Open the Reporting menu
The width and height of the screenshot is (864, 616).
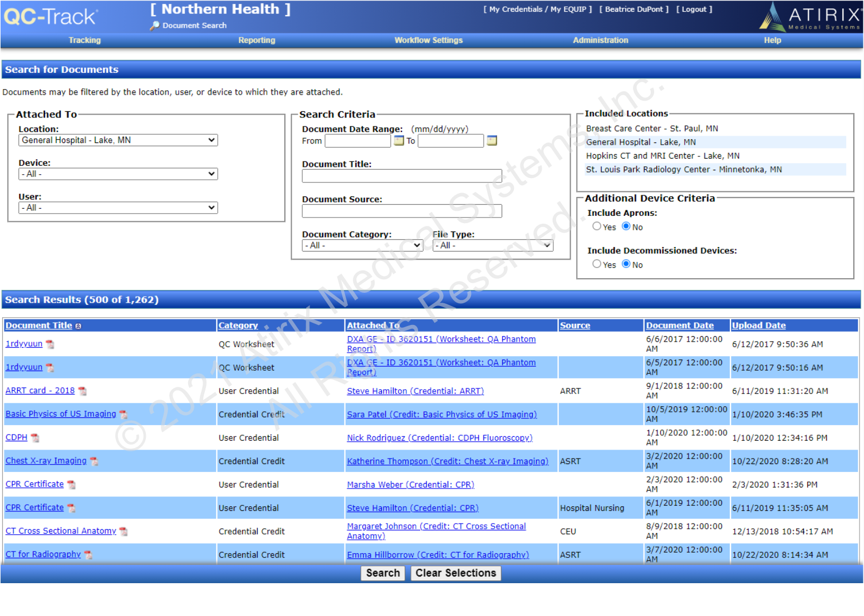257,40
